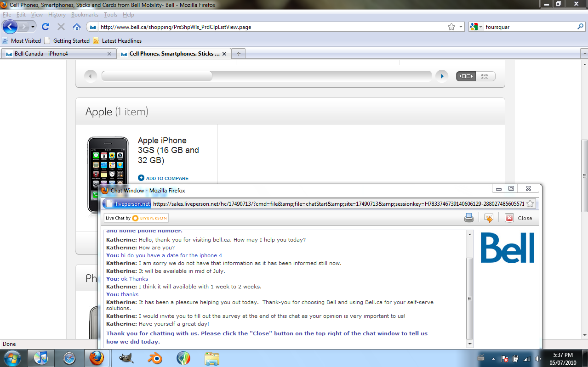Open the URL bar history dropdown
Image resolution: width=588 pixels, height=367 pixels.
(461, 27)
